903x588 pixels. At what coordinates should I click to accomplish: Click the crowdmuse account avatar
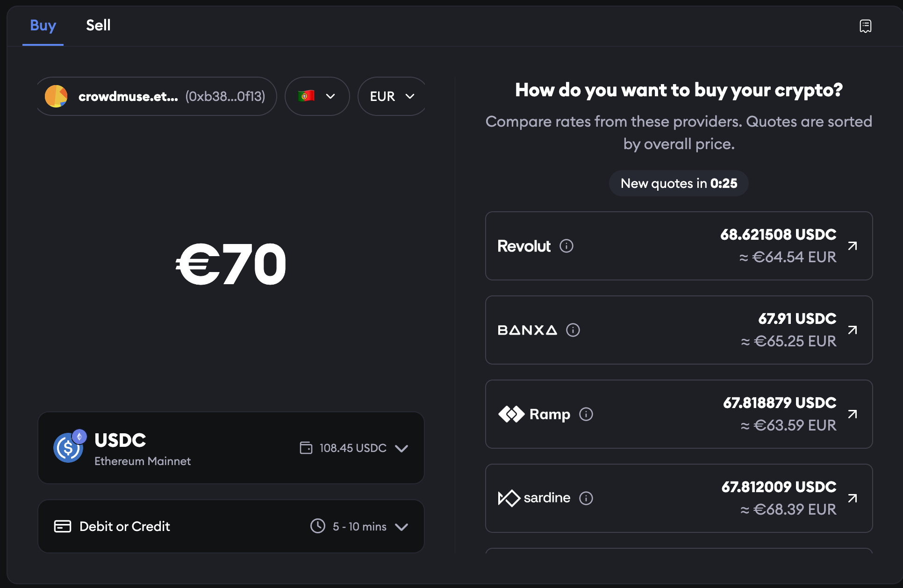[56, 96]
